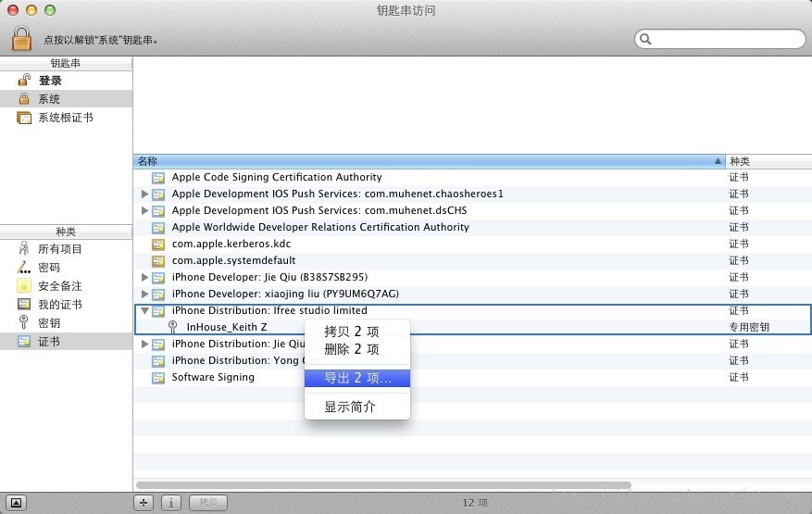Toggle the keychain list view button bottom-left
The width and height of the screenshot is (812, 514).
tap(16, 503)
